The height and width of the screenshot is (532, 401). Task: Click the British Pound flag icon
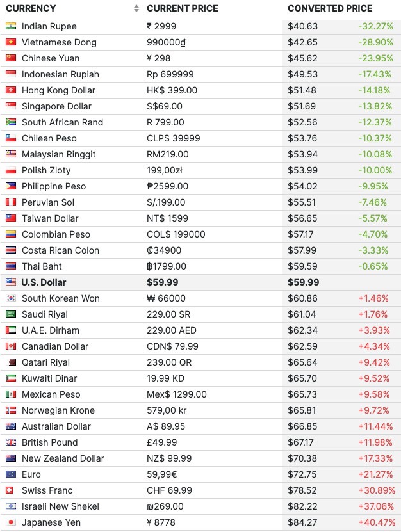pos(10,442)
